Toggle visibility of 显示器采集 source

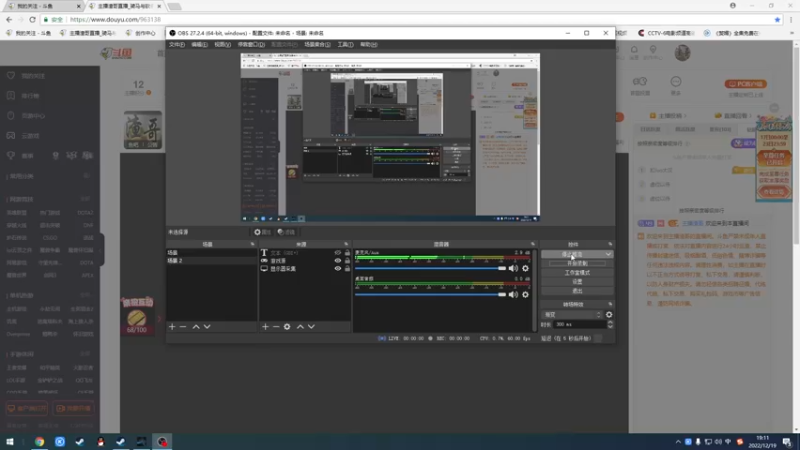pyautogui.click(x=337, y=268)
